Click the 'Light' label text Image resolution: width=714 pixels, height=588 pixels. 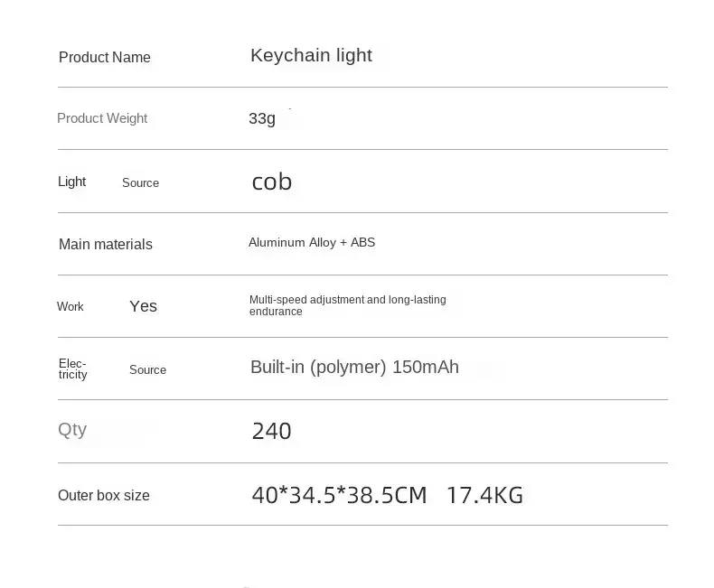click(x=72, y=182)
